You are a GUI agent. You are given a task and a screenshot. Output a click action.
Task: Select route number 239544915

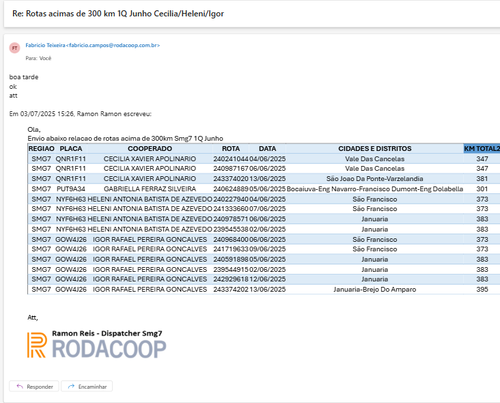(231, 270)
